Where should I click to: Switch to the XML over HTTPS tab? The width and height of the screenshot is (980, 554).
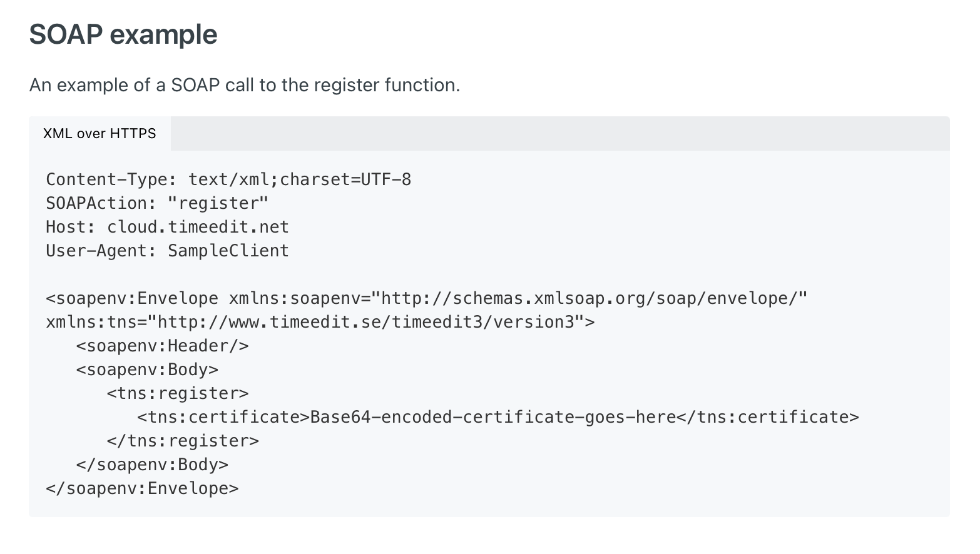point(100,133)
